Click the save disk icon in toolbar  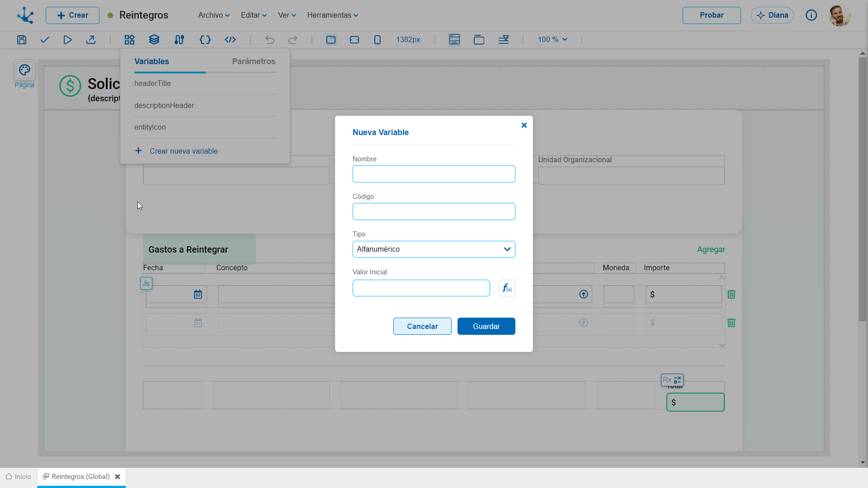point(22,40)
